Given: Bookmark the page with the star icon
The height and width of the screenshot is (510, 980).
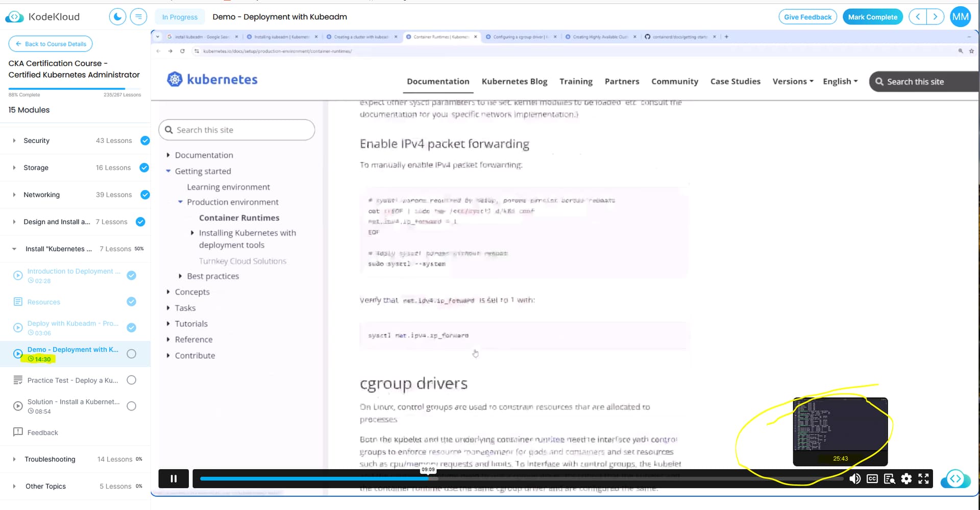Looking at the screenshot, I should pos(971,51).
